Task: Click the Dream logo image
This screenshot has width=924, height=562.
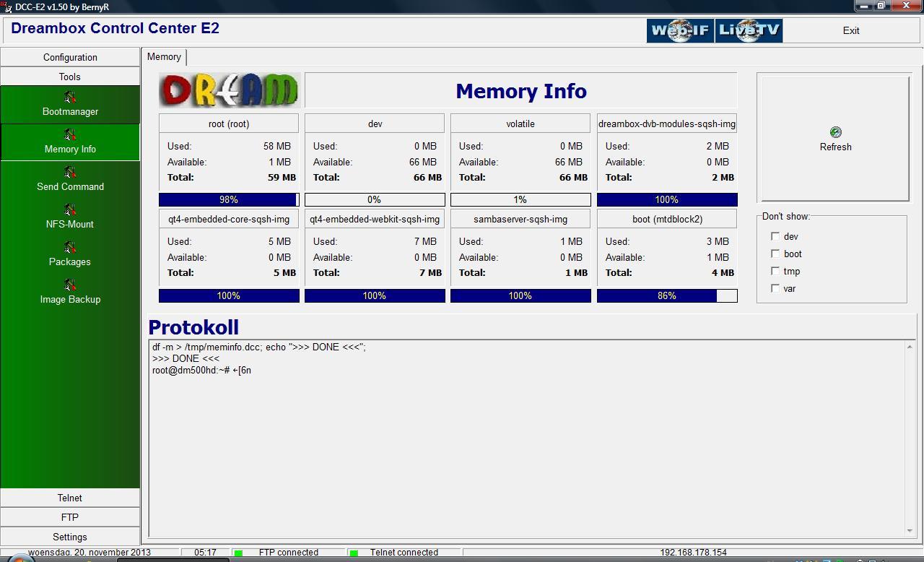Action: pos(230,90)
